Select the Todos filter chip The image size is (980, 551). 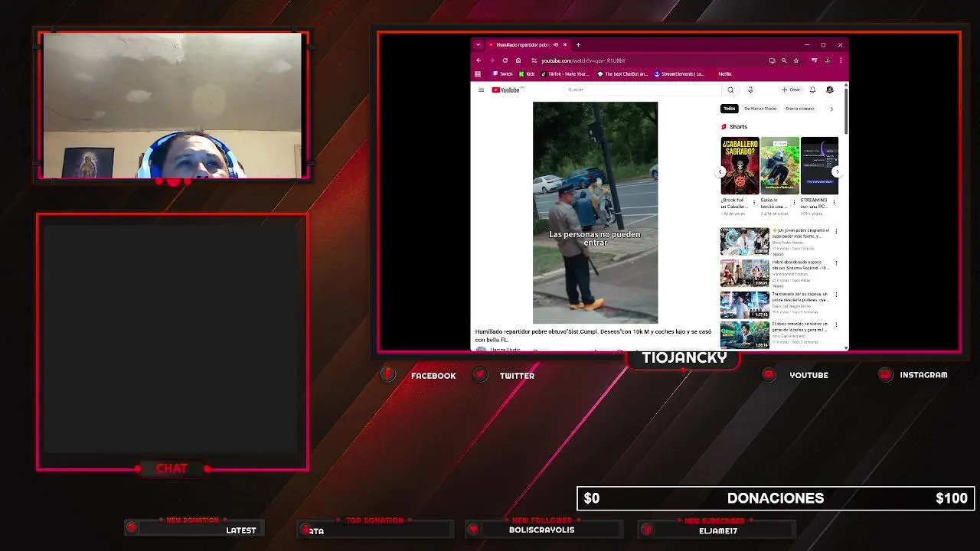point(730,109)
